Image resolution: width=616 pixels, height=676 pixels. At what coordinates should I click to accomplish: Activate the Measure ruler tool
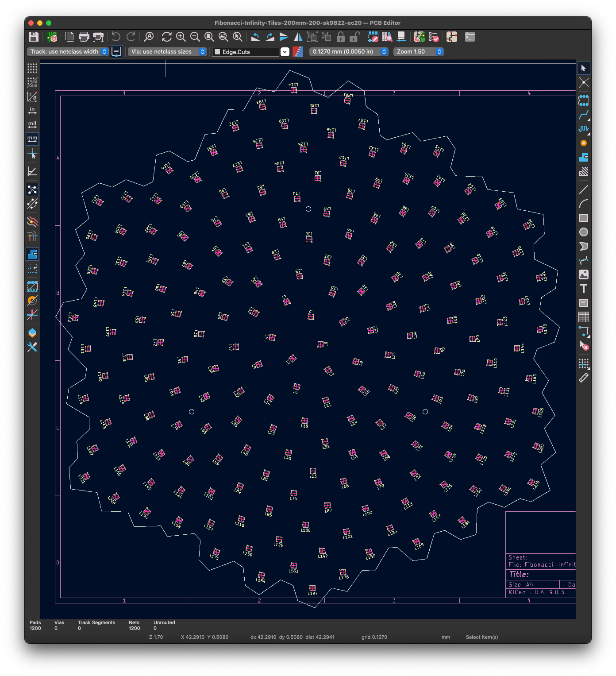[x=584, y=378]
